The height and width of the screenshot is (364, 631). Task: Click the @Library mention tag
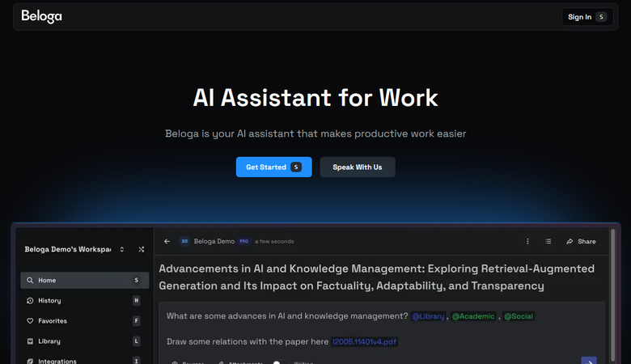(428, 316)
